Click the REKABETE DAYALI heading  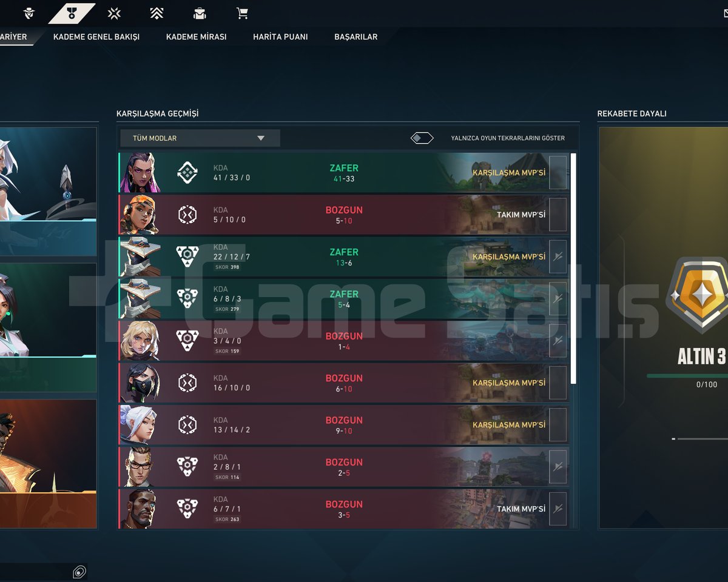click(632, 113)
